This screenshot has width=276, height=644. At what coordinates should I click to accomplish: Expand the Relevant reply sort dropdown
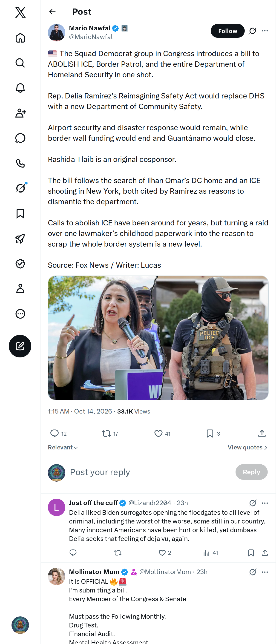coord(63,447)
